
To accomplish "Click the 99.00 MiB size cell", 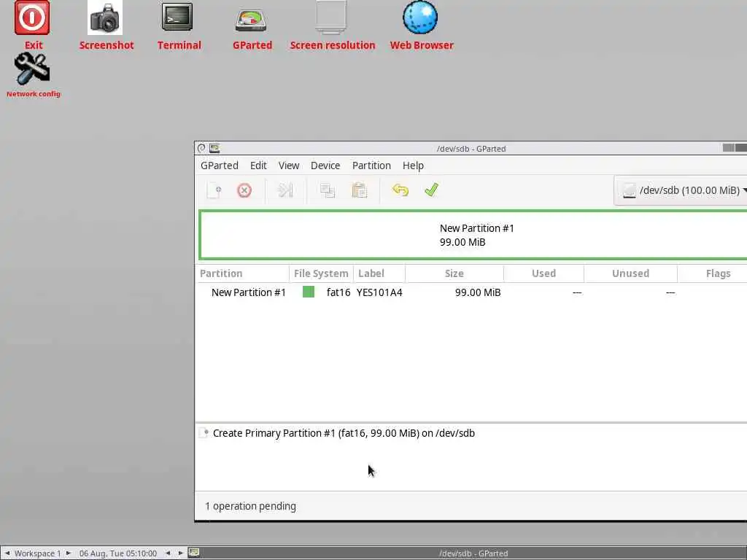I will pyautogui.click(x=477, y=292).
